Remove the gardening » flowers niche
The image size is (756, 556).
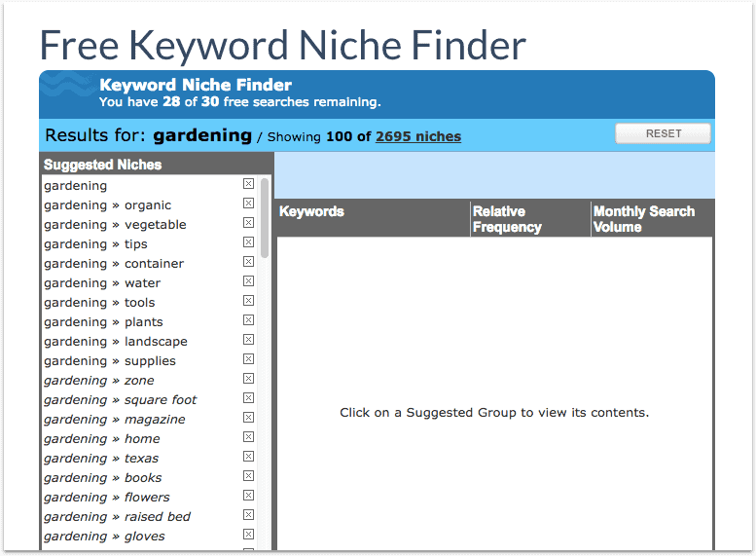click(248, 496)
